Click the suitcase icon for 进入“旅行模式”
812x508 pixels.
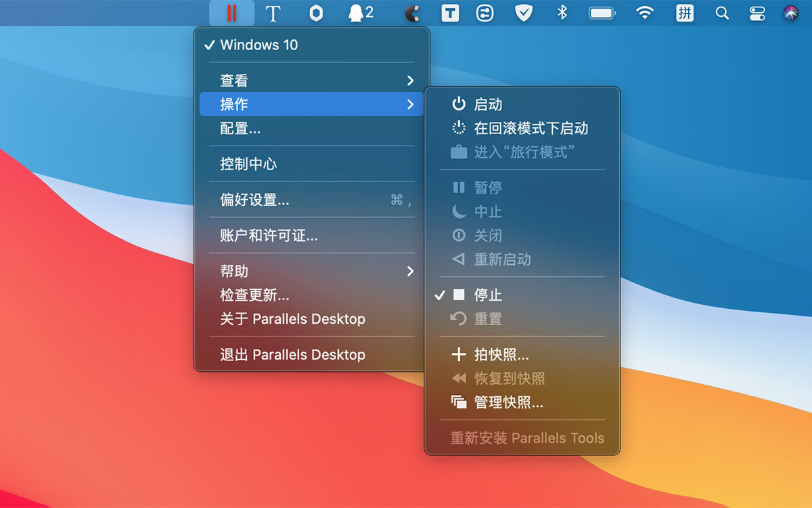(x=459, y=152)
